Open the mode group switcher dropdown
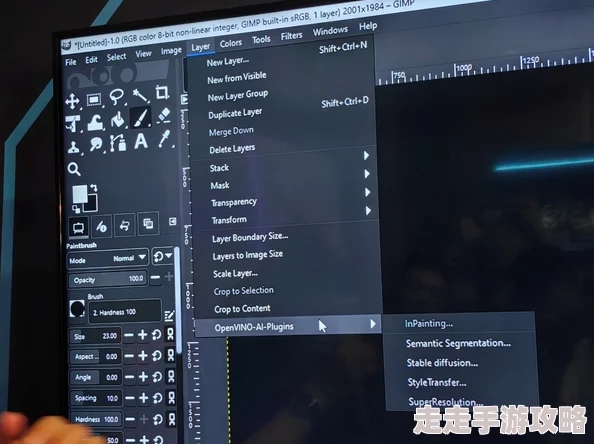Image resolution: width=594 pixels, height=444 pixels. pos(163,256)
